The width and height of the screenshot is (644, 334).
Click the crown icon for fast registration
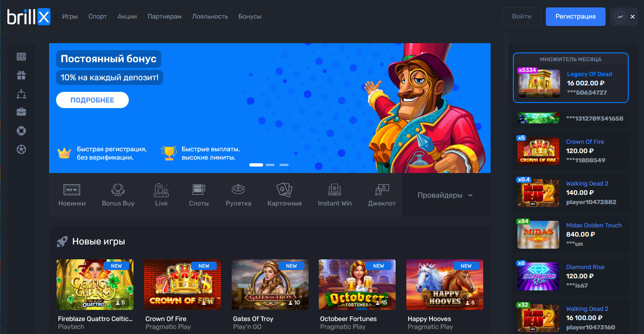tap(64, 153)
